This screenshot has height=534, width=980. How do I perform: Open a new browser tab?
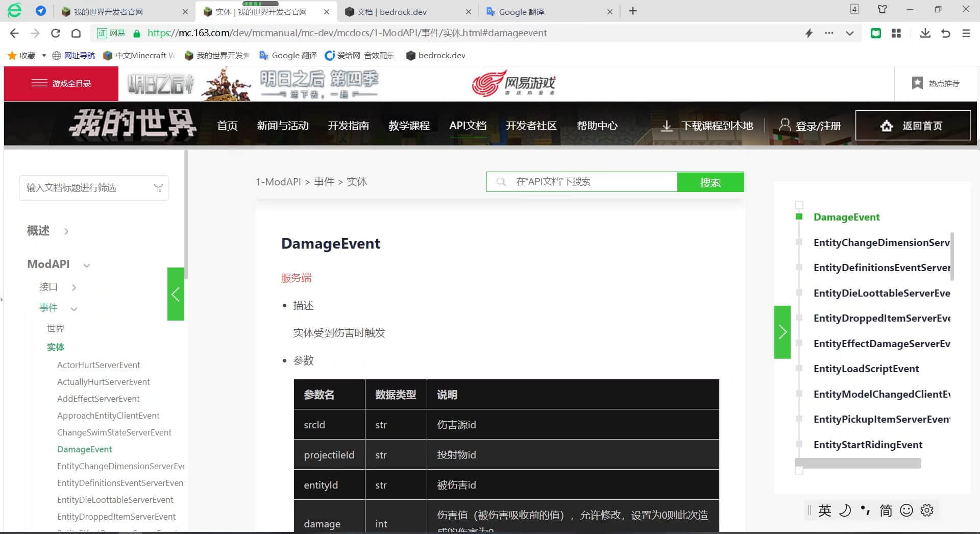(x=633, y=11)
